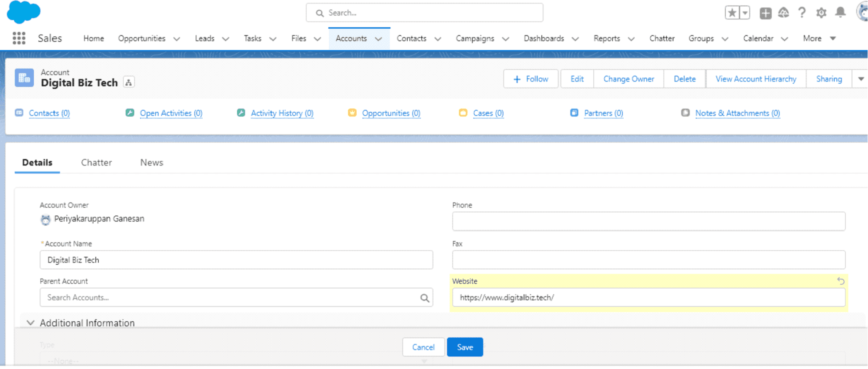This screenshot has height=369, width=868.
Task: Undo the Website field change
Action: [841, 281]
